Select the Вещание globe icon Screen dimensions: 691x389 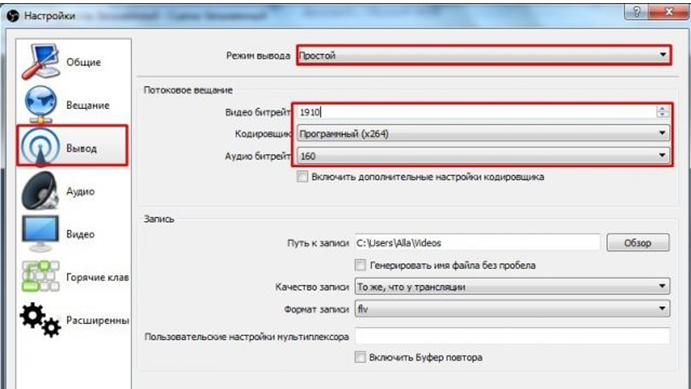pyautogui.click(x=40, y=104)
